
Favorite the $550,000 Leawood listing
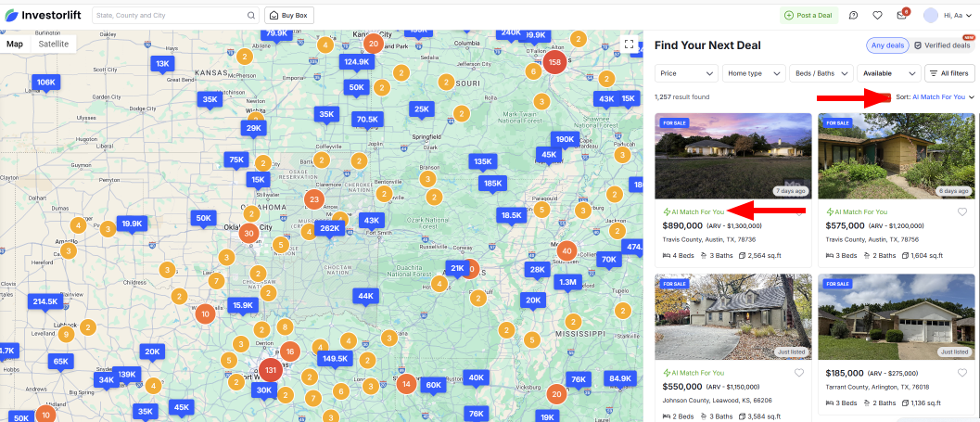click(799, 373)
